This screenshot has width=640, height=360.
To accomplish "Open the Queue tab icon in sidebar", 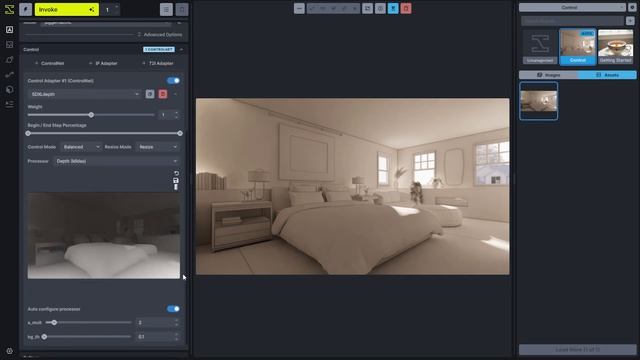I will pyautogui.click(x=9, y=104).
